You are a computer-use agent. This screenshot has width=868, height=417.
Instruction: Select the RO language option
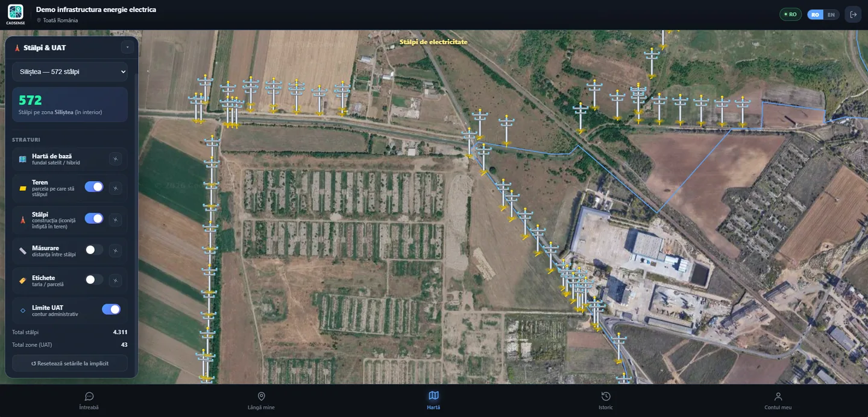[x=816, y=14]
